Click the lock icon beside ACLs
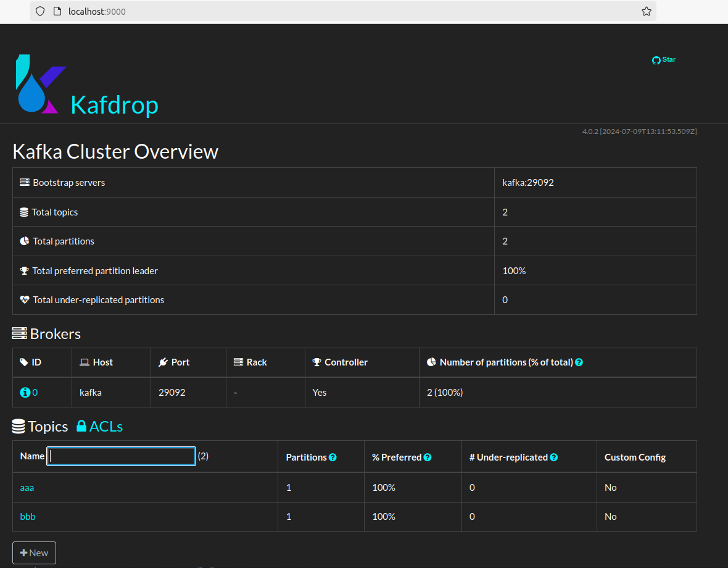Screen dimensions: 728x568 pyautogui.click(x=81, y=426)
